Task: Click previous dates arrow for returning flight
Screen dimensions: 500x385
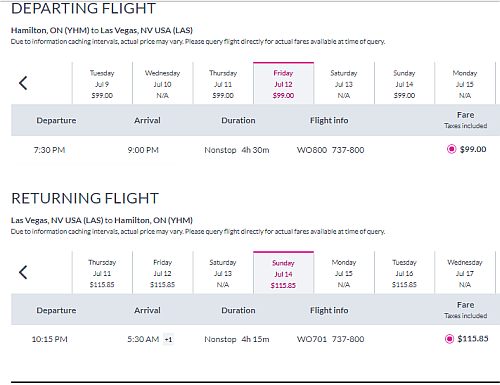Action: click(x=23, y=272)
